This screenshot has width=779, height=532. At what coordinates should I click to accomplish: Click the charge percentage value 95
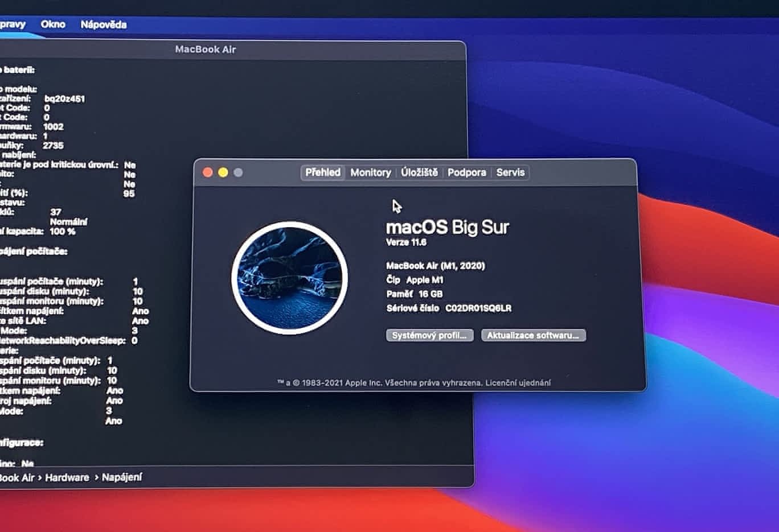(129, 194)
